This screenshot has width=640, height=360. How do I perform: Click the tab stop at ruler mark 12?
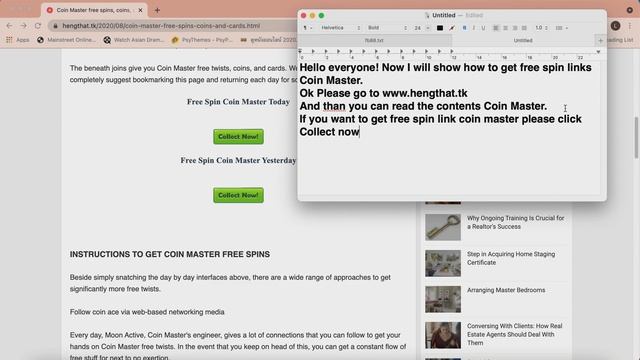point(452,51)
